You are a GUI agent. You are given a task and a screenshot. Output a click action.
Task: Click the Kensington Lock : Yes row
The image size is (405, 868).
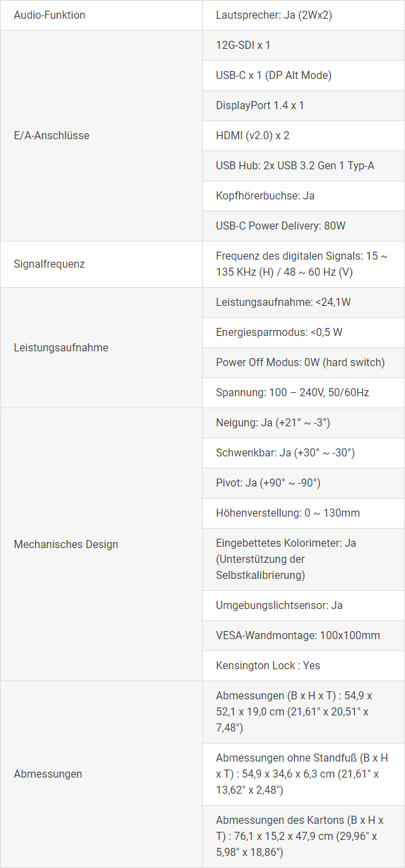303,666
